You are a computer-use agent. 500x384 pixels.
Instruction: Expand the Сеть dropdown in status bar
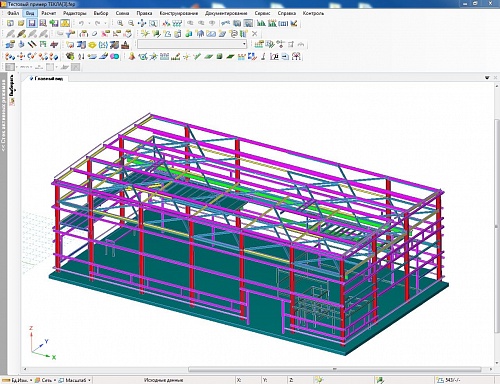click(55, 380)
